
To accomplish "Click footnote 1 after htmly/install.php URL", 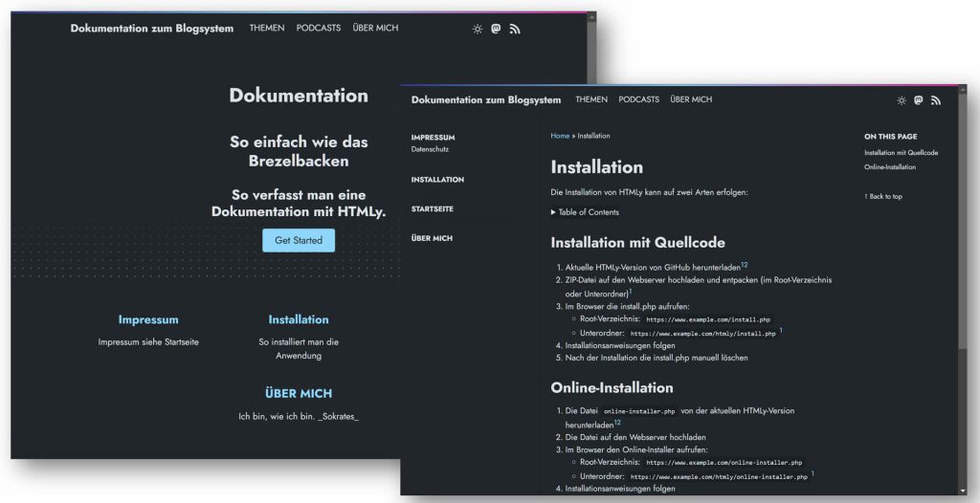I will 781,330.
